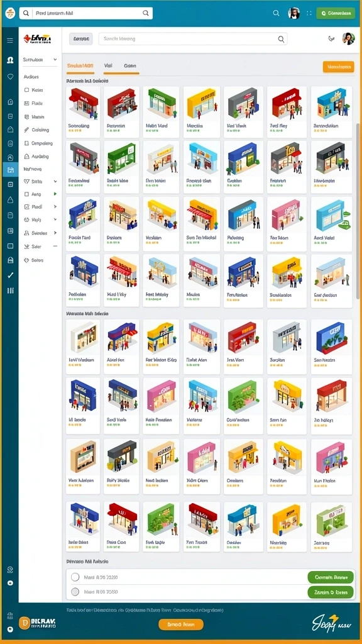Select the checkmark pen icon in the dark sidebar
The image size is (362, 644).
click(10, 275)
